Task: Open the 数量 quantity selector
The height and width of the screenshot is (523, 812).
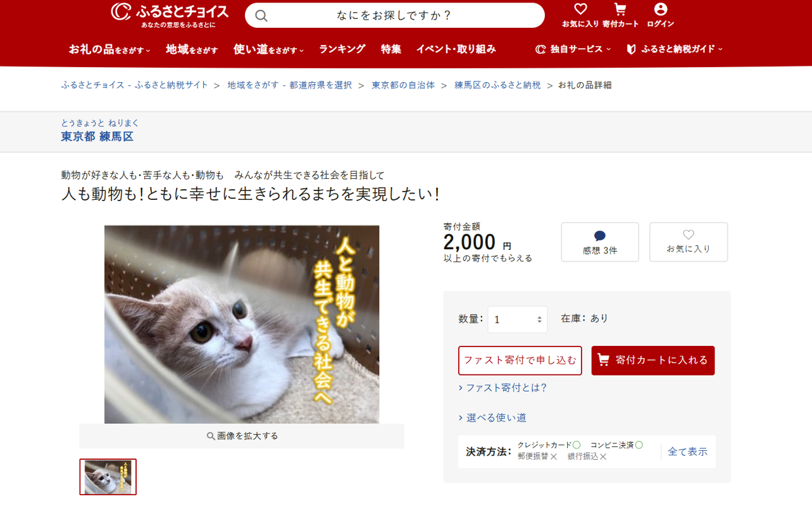Action: [x=518, y=319]
